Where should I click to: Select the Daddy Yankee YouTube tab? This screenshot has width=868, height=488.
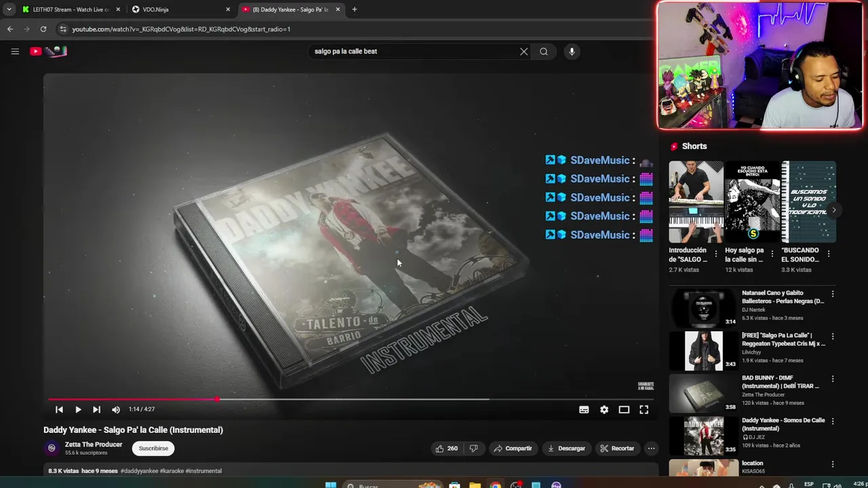[x=290, y=9]
